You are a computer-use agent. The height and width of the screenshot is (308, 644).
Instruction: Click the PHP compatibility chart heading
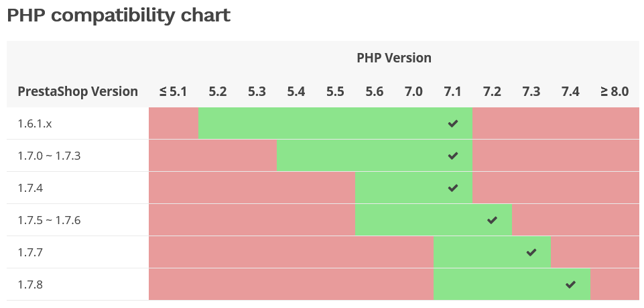pyautogui.click(x=119, y=16)
